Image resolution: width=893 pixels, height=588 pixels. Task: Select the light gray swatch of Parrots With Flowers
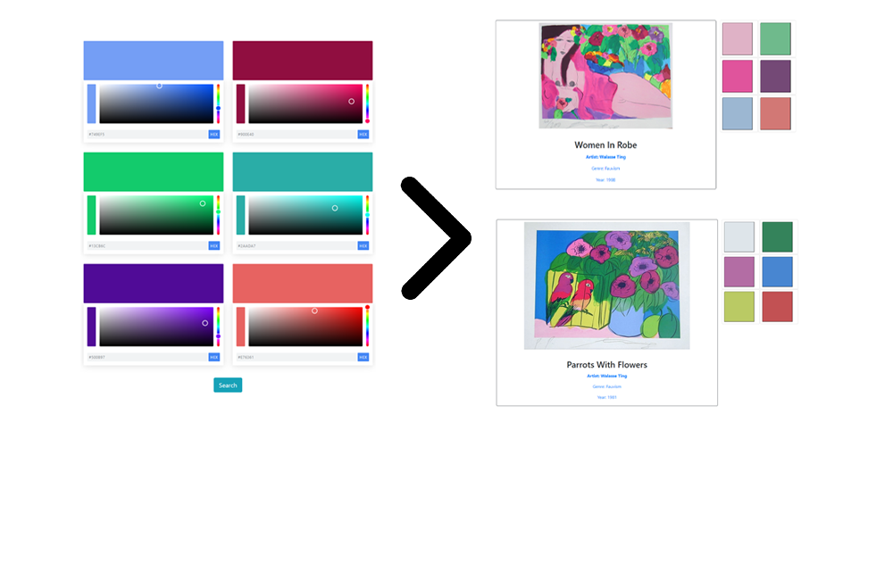(739, 236)
